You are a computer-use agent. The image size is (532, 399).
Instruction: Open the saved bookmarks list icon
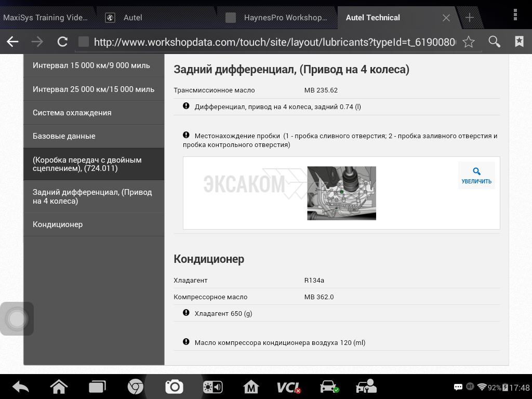[x=519, y=42]
